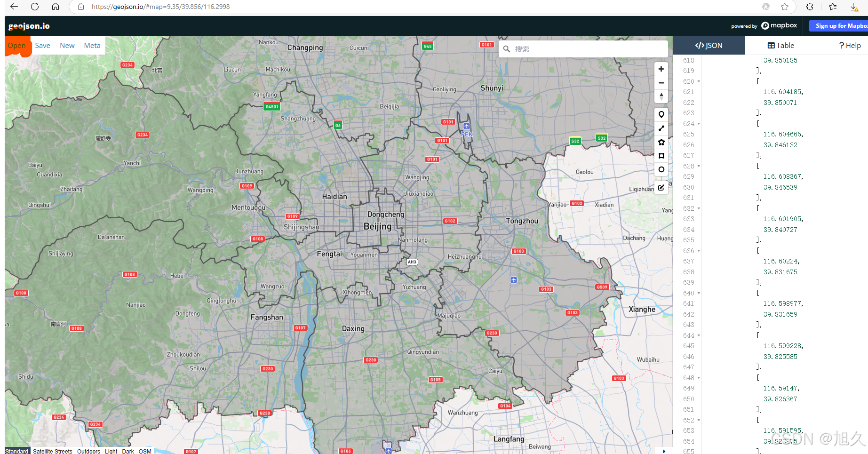Collapse JSON fold arrow at line 624
Image resolution: width=868 pixels, height=454 pixels.
pos(699,124)
